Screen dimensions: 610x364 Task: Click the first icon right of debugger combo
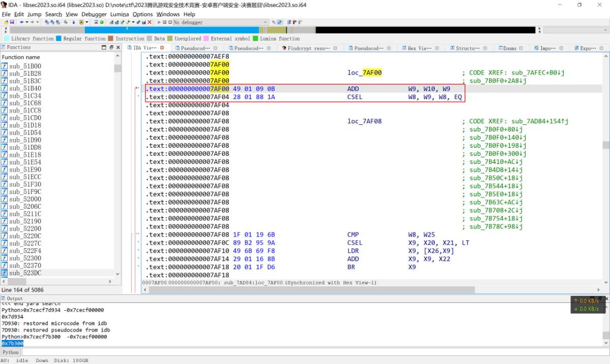coord(273,22)
